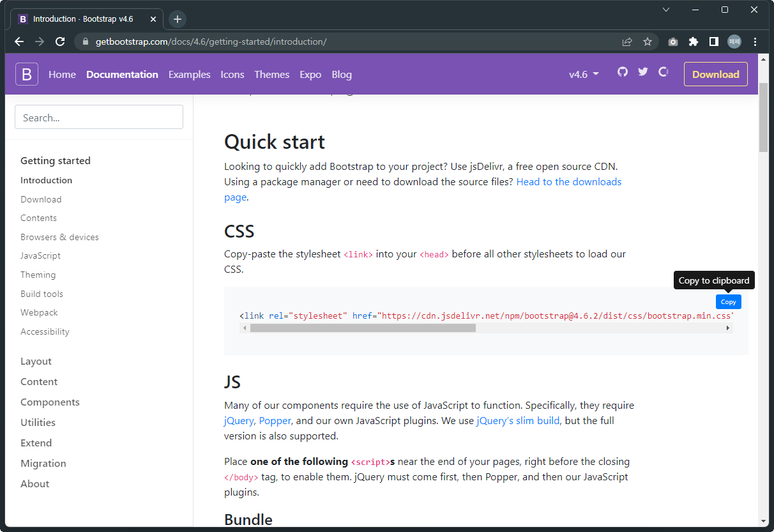Open Expo in navbar
This screenshot has width=774, height=532.
pyautogui.click(x=310, y=74)
